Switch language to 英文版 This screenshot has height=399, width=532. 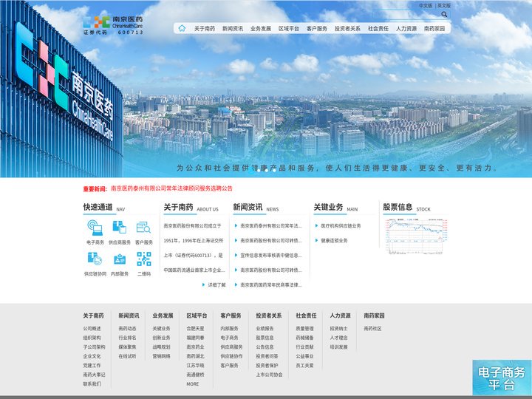click(444, 5)
